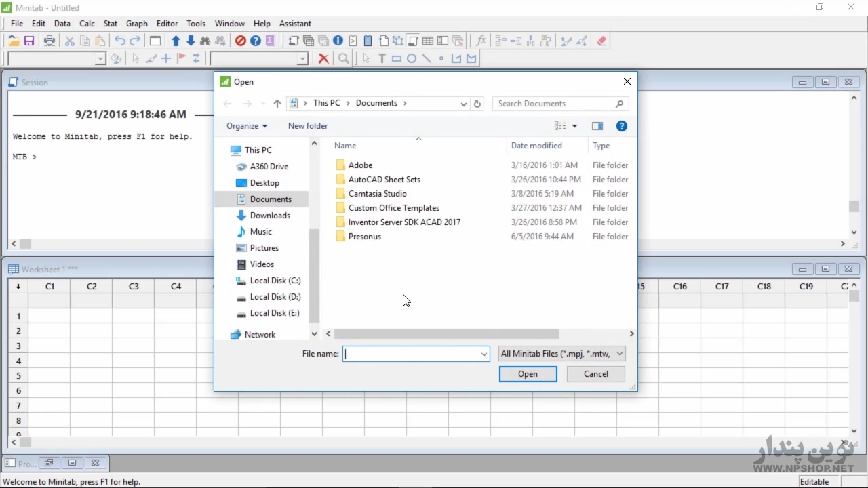Click the New folder button
The height and width of the screenshot is (488, 868).
pos(307,126)
